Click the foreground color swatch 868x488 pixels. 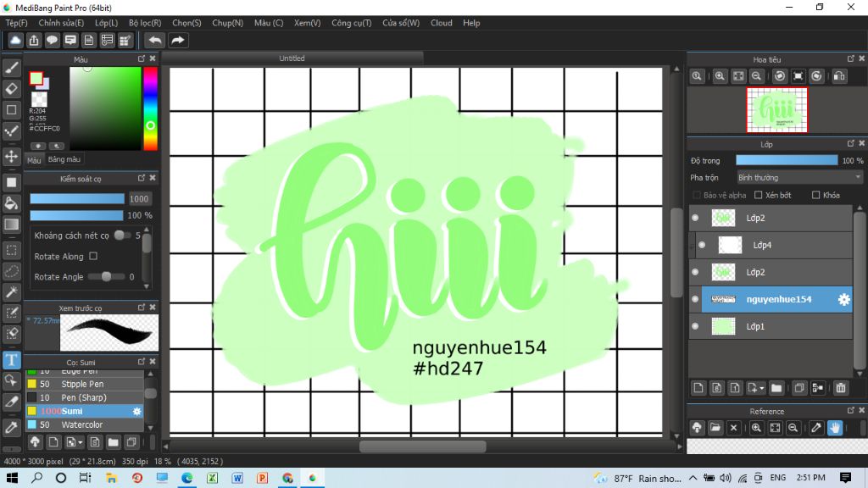[x=36, y=79]
